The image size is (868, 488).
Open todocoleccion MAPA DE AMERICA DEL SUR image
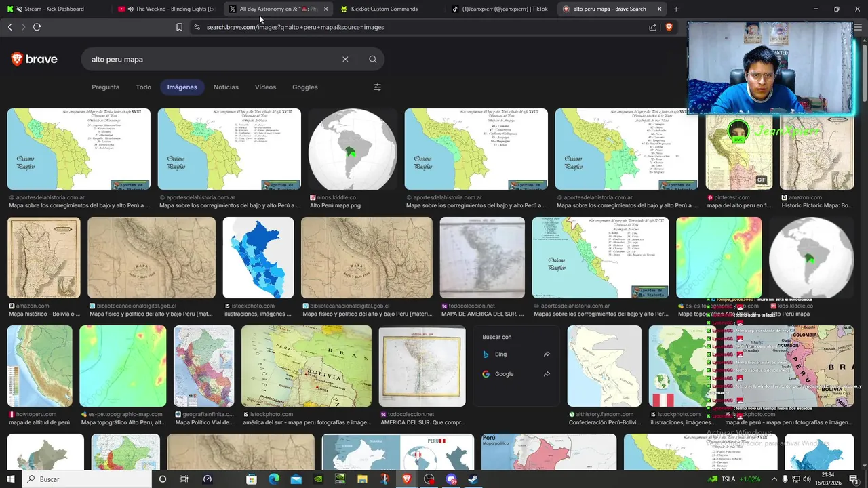coord(482,258)
